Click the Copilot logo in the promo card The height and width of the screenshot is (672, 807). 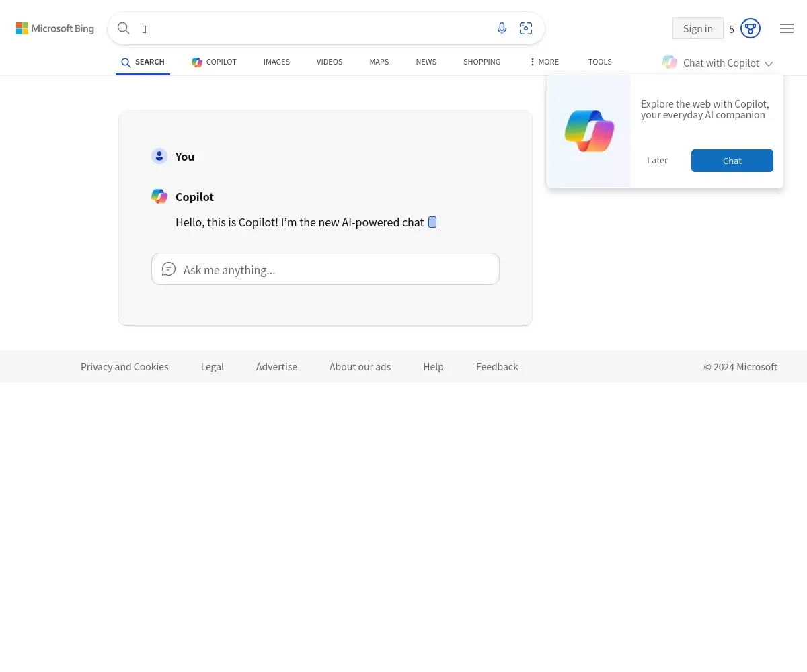589,131
